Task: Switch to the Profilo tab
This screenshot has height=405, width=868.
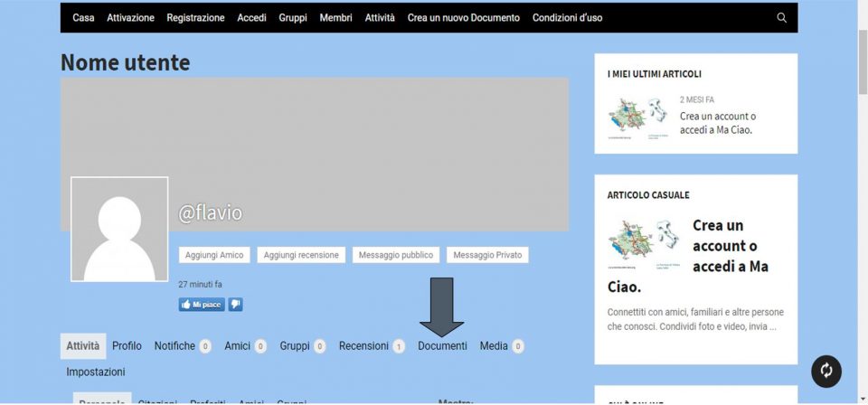Action: tap(127, 346)
